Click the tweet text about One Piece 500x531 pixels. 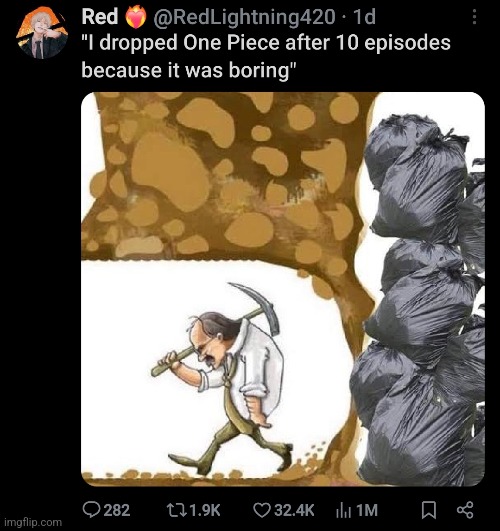point(266,57)
